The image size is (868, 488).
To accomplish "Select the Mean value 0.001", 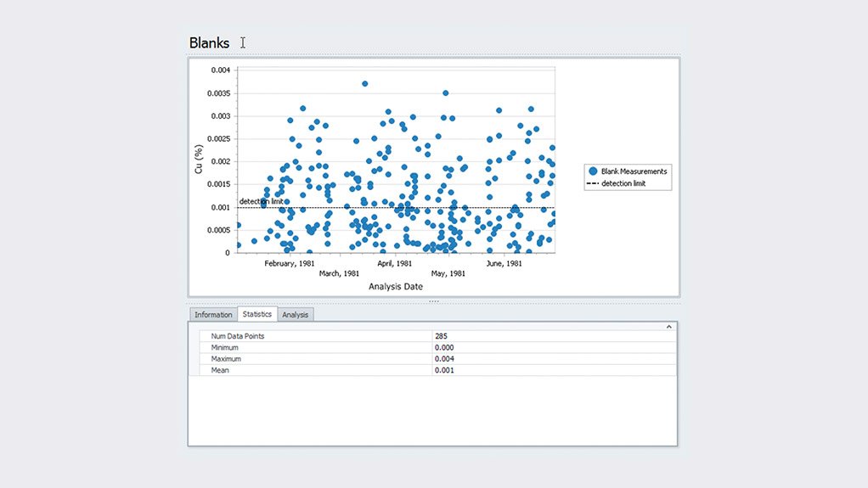I will click(444, 370).
